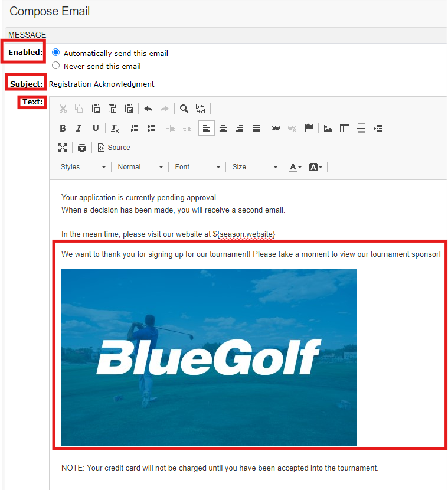Toggle underline formatting
Viewport: 448px width, 490px height.
(96, 128)
